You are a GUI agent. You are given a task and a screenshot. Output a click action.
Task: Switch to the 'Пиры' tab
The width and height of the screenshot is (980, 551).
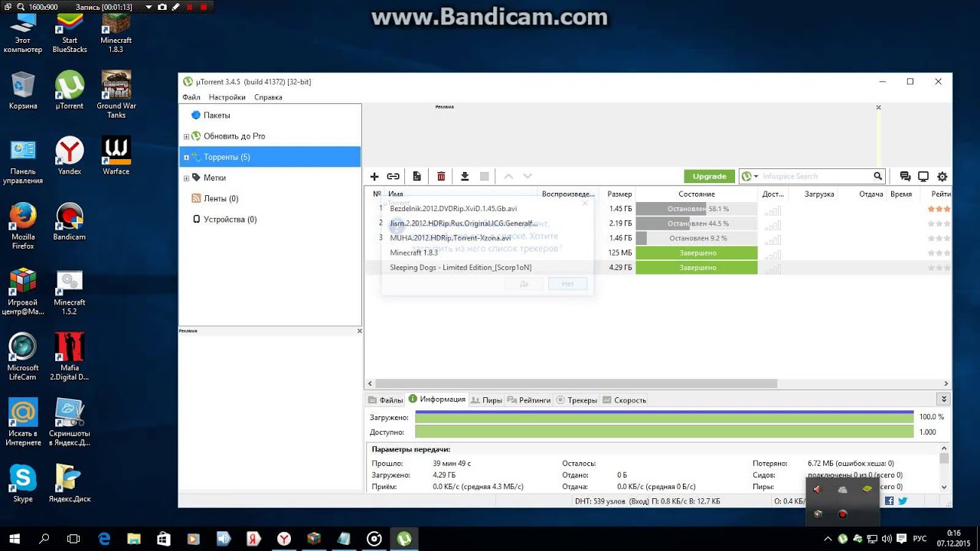pos(486,399)
